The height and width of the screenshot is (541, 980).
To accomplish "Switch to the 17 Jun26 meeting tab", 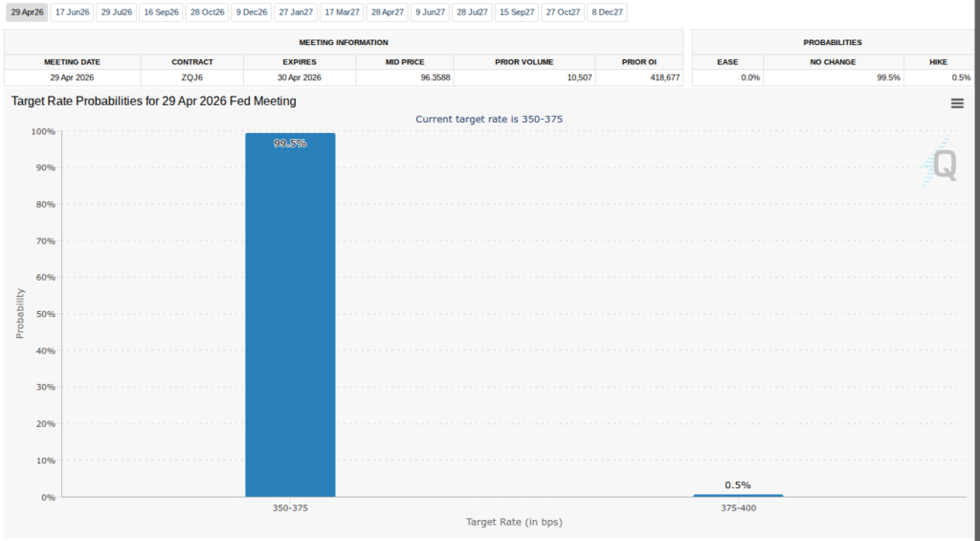I will click(x=72, y=12).
